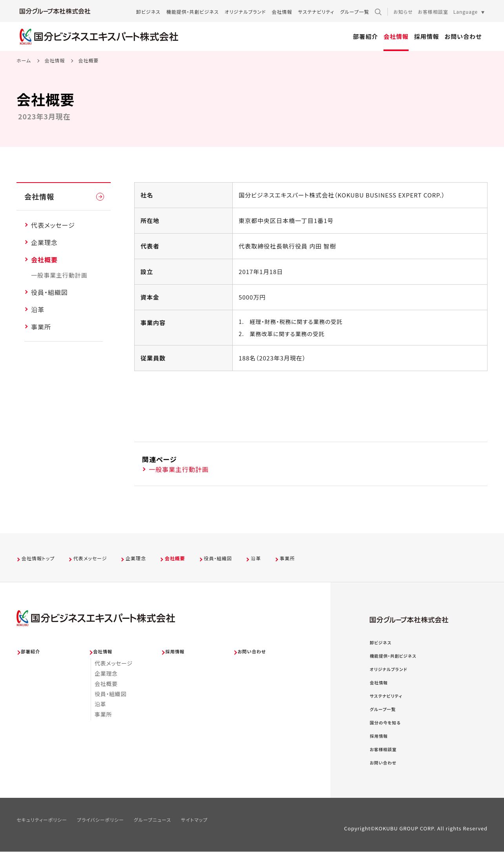Click 卸ビジネス in footer right panel

pos(380,643)
